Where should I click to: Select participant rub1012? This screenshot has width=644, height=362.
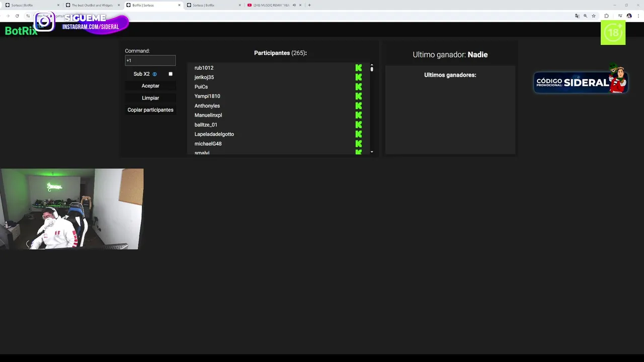pos(204,68)
